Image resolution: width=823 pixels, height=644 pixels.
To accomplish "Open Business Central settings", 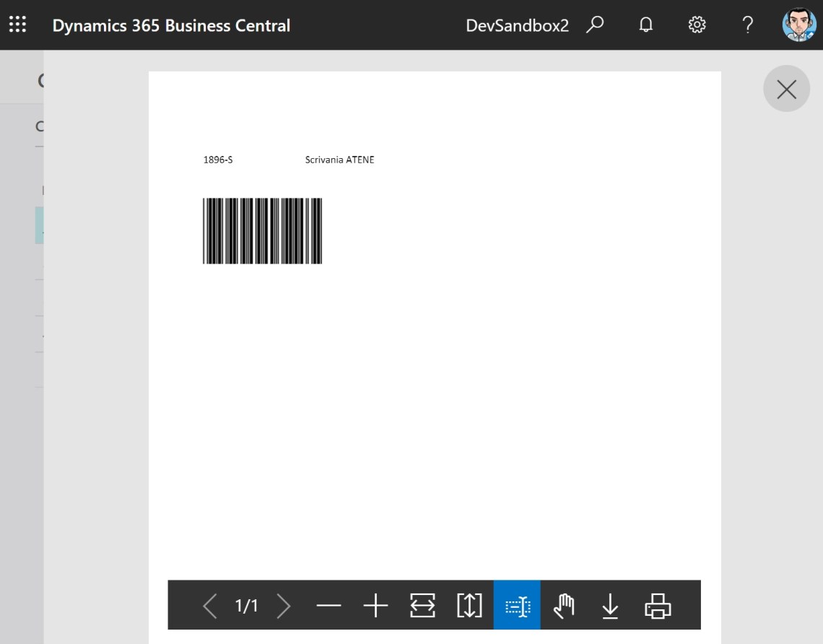I will point(696,24).
